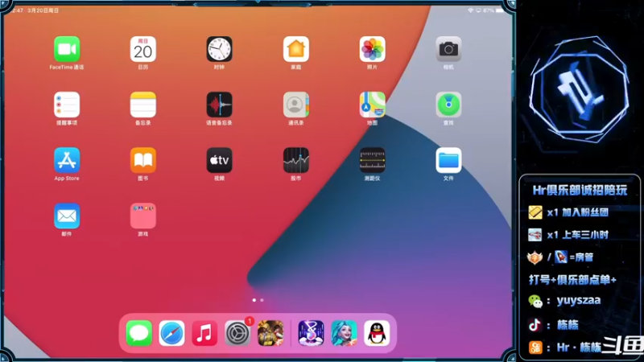
Task: Tap the Wi-Fi indicator in status bar
Action: (x=471, y=10)
